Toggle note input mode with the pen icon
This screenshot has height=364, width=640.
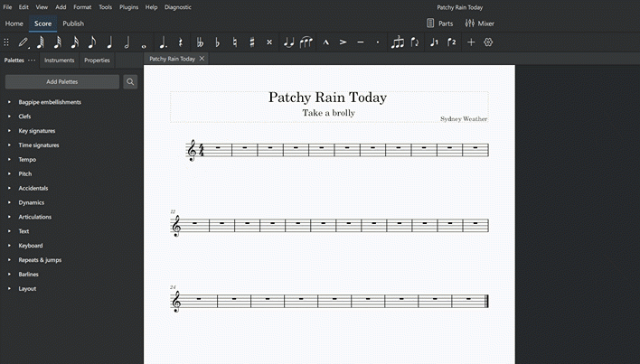click(x=24, y=42)
